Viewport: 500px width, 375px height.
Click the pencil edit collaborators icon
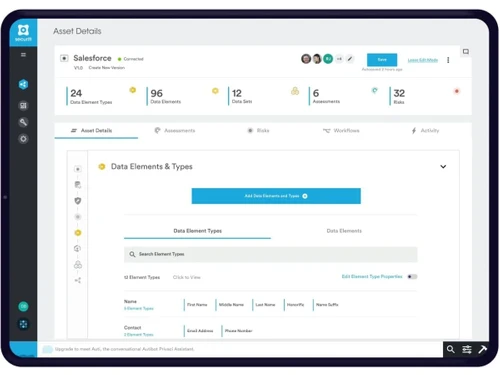click(x=350, y=59)
